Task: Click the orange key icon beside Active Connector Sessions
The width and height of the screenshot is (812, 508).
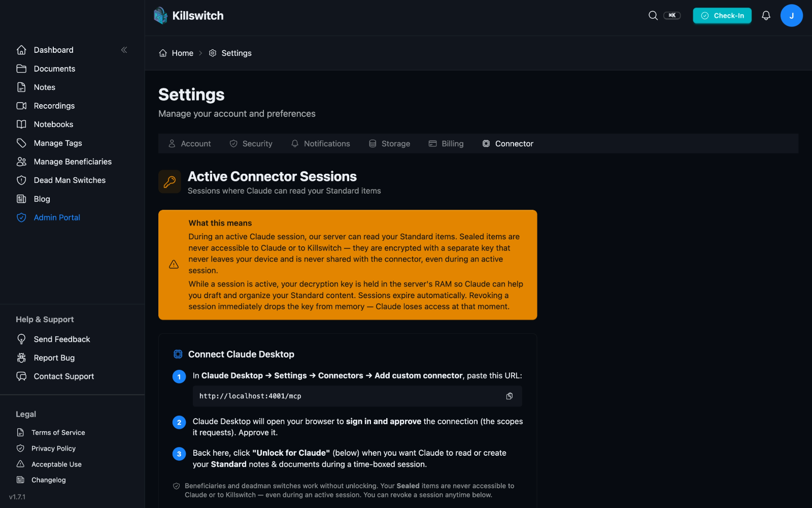Action: point(170,182)
